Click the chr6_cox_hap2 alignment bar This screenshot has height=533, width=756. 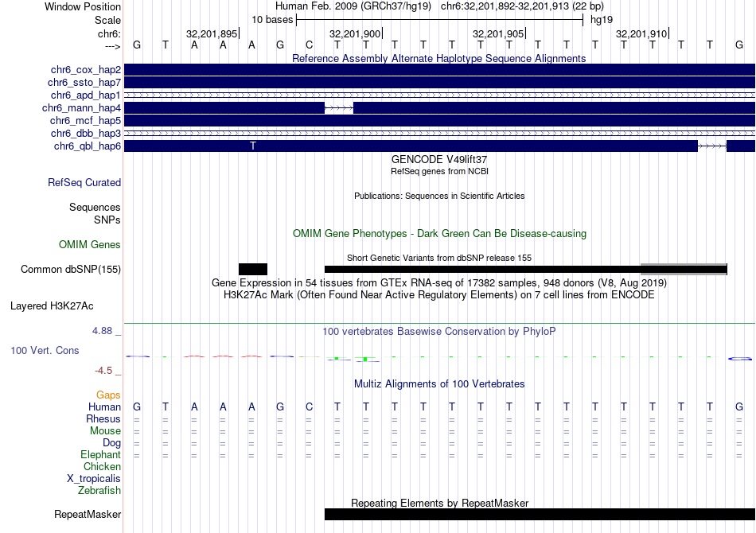point(440,70)
